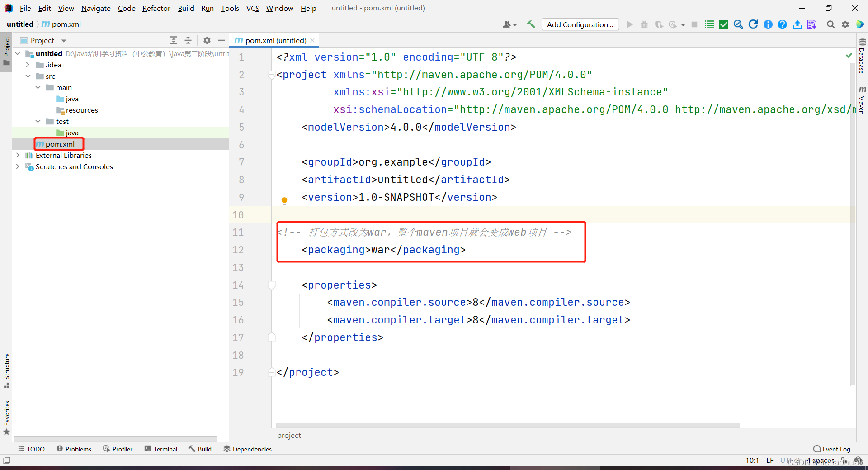Viewport: 868px width, 470px height.
Task: Open dropdown arrow next to Profile icon
Action: [683, 25]
